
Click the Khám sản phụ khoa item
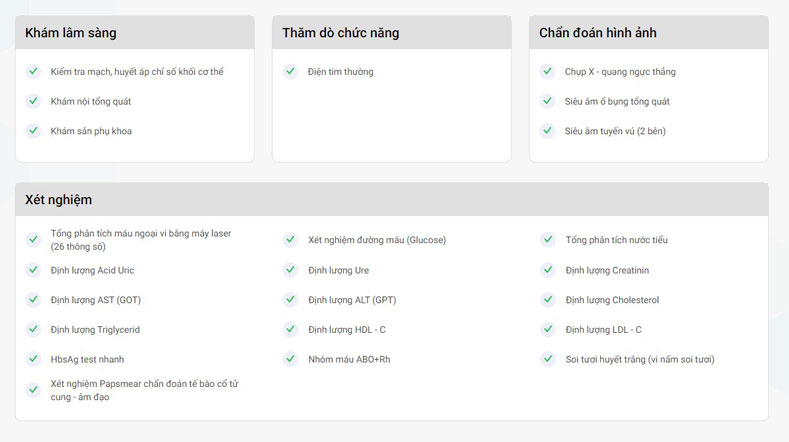(91, 131)
